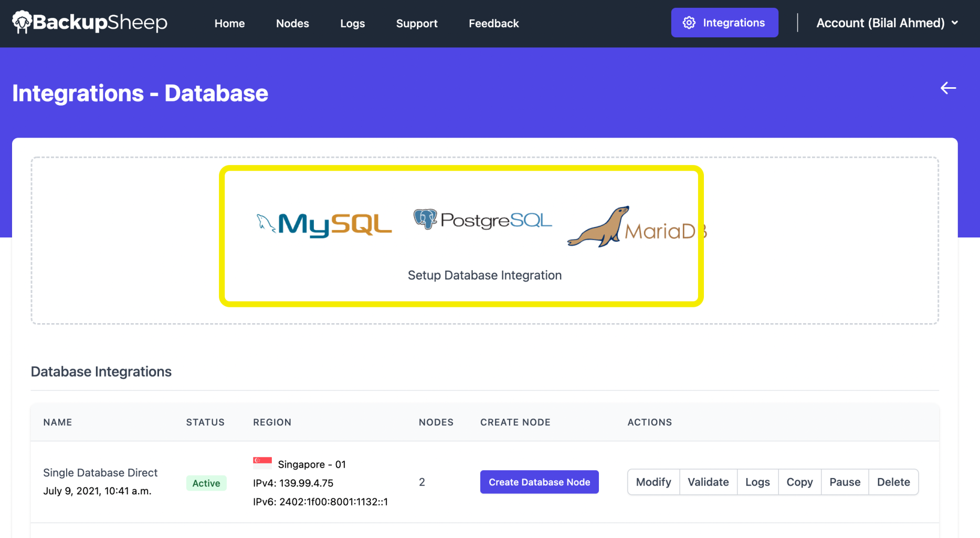Click the Integrations button

coord(724,23)
